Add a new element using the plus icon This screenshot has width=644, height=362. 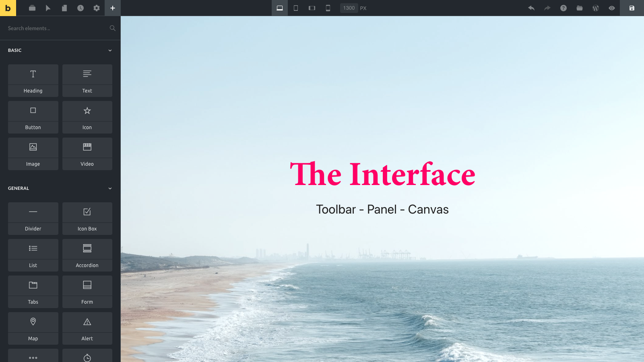[113, 8]
